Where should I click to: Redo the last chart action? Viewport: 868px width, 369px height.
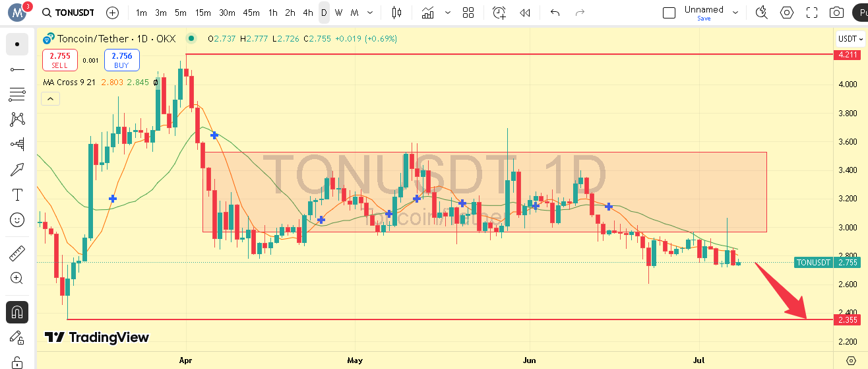click(580, 13)
